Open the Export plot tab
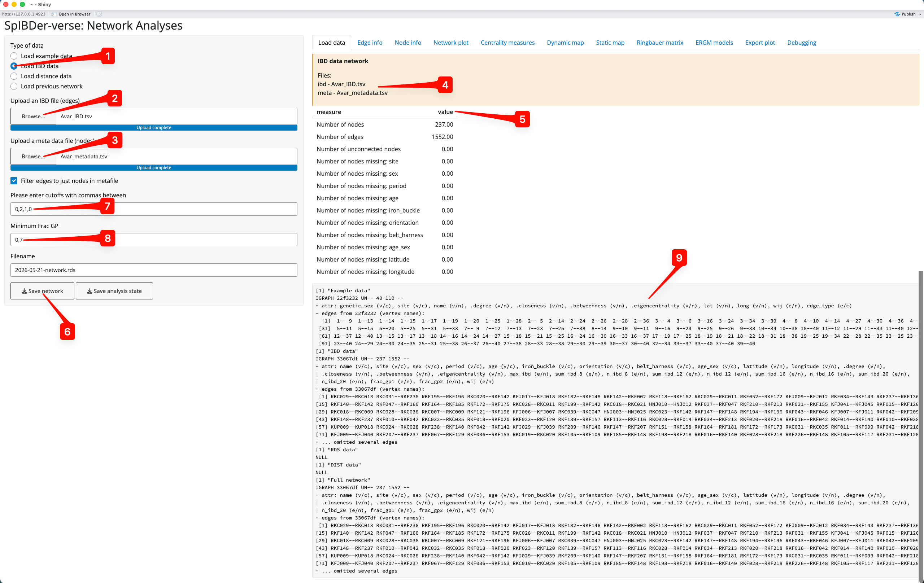Image resolution: width=924 pixels, height=583 pixels. click(x=760, y=43)
